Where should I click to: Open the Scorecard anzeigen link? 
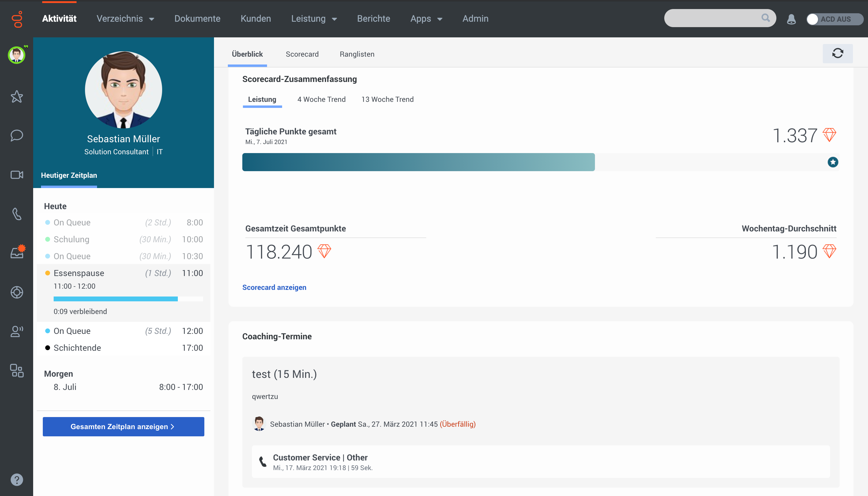pos(274,287)
